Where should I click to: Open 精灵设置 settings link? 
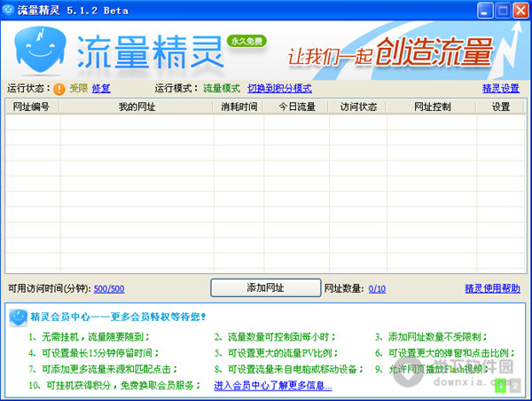click(501, 89)
